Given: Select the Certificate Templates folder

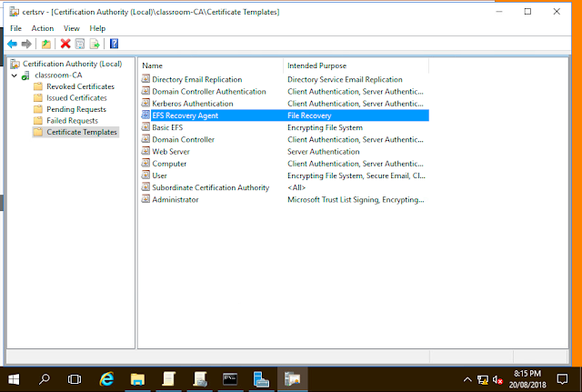Looking at the screenshot, I should click(82, 132).
